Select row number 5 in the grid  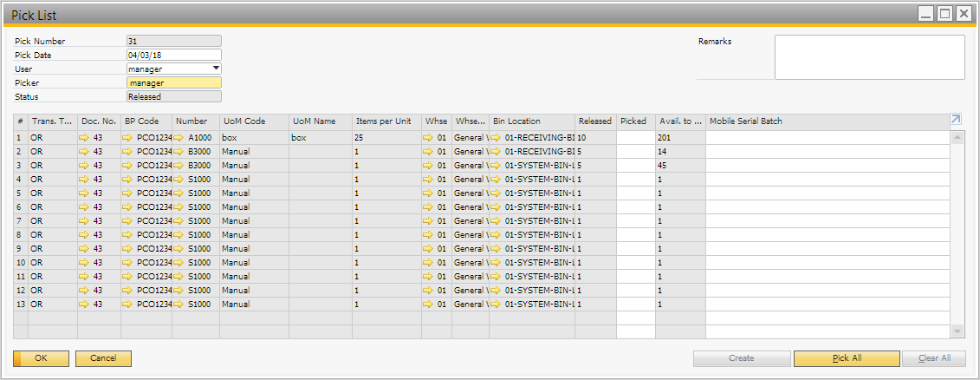pyautogui.click(x=20, y=193)
